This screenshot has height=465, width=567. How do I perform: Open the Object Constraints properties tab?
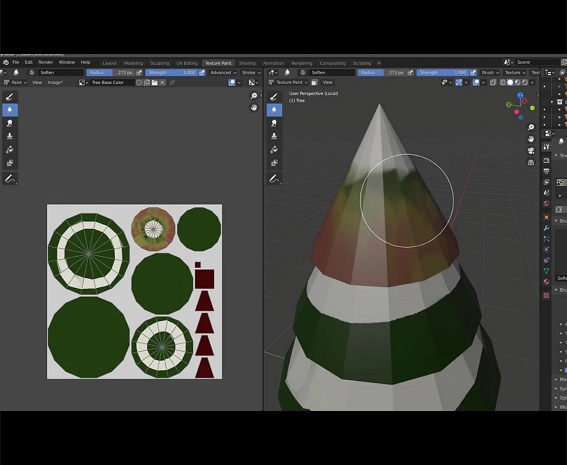point(546,260)
